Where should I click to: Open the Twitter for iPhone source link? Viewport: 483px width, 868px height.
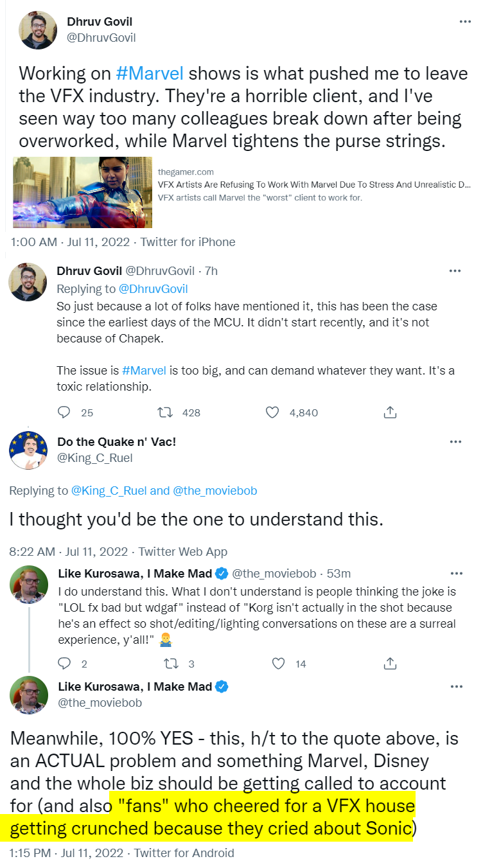point(188,242)
